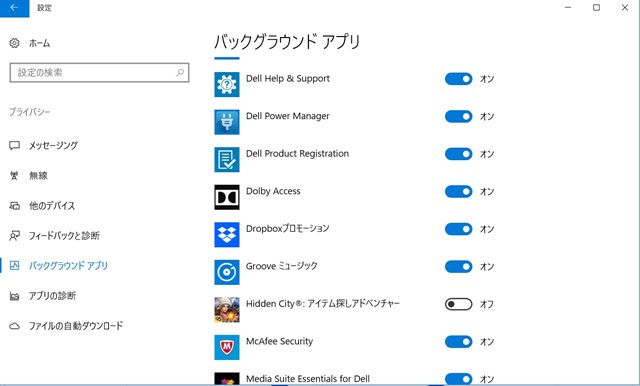Click the McAfee Security shield icon
640x386 pixels.
(227, 347)
